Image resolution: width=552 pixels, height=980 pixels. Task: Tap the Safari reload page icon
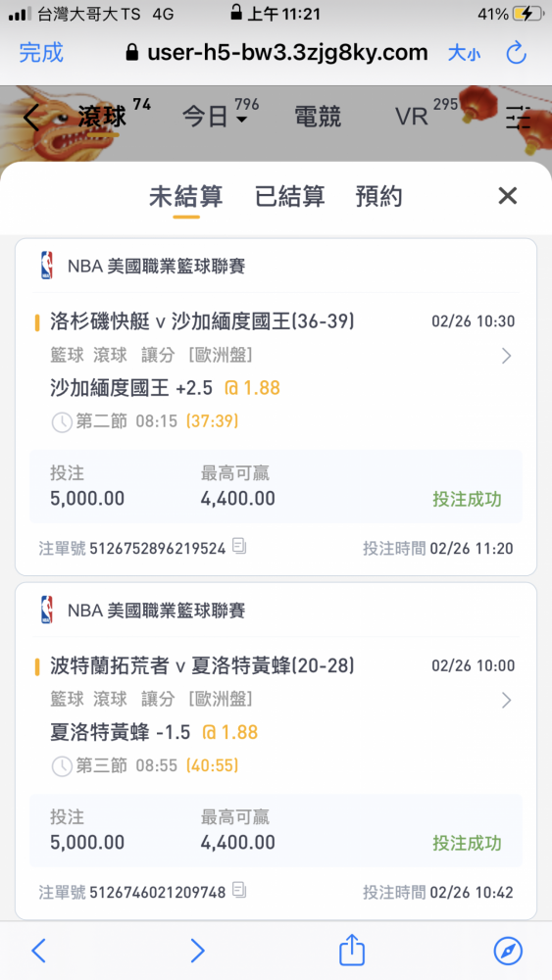[x=517, y=53]
